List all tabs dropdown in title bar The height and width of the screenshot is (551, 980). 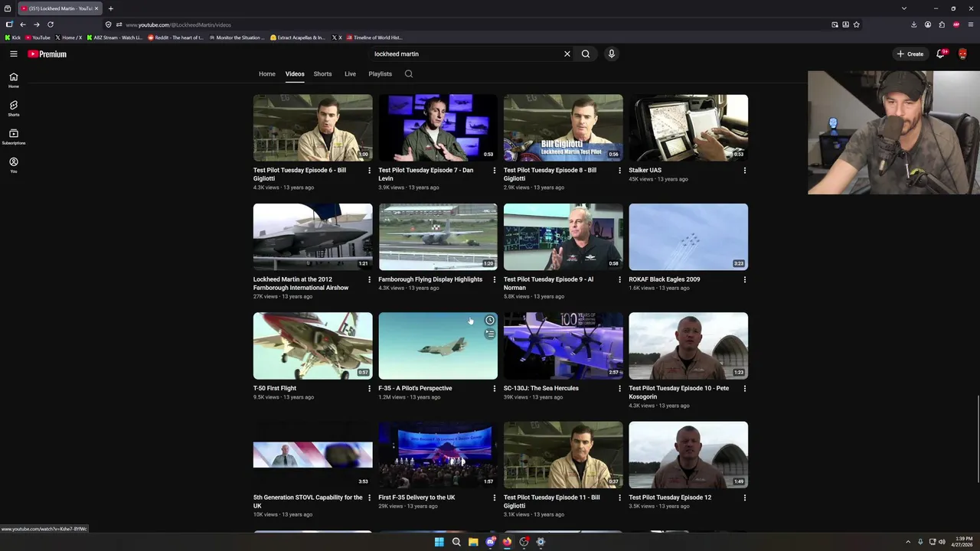point(904,8)
